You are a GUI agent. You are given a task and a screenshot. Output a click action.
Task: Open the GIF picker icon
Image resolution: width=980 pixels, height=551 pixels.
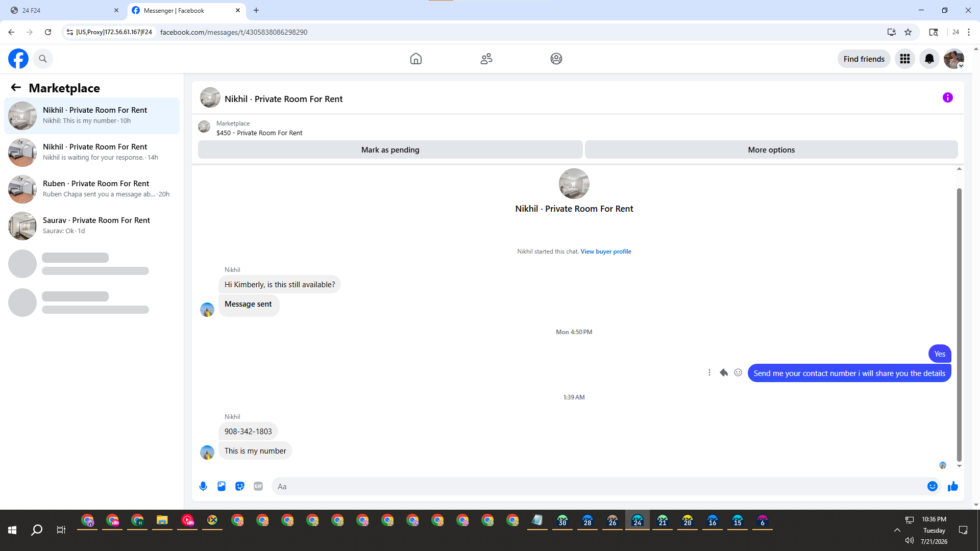[x=258, y=486]
